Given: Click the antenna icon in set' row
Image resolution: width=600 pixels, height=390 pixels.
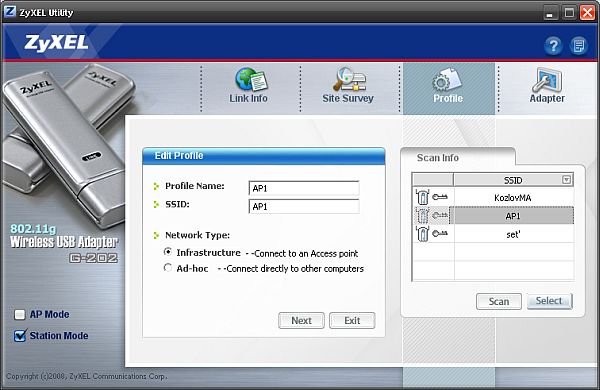Looking at the screenshot, I should coord(422,233).
